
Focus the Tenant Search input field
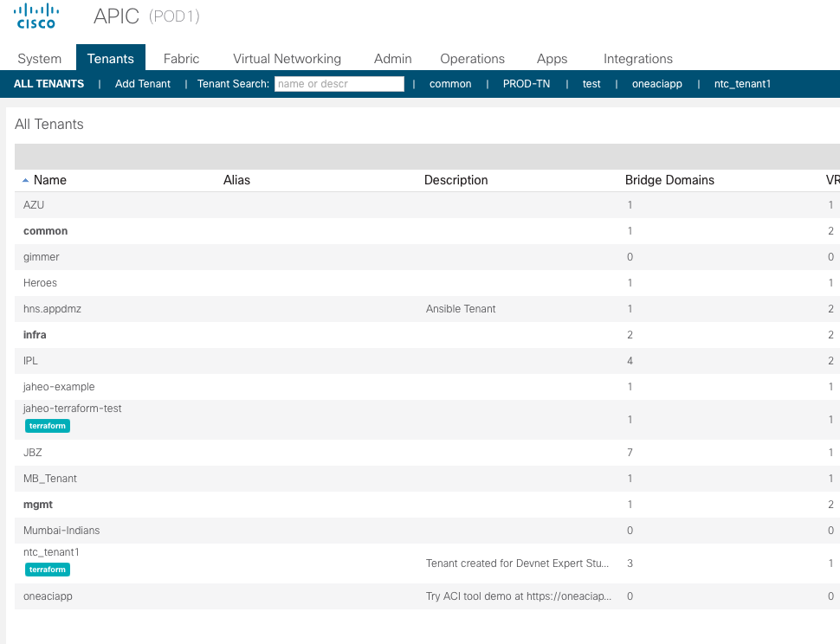click(x=339, y=83)
